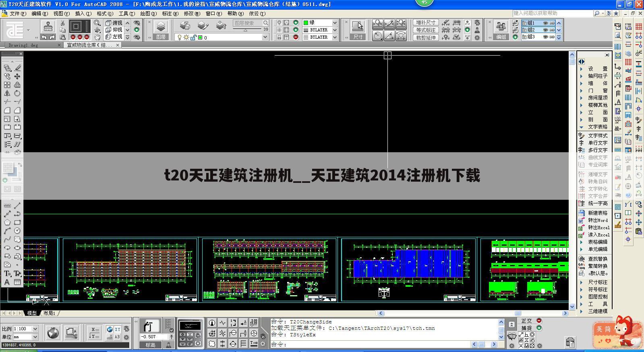Click the stamp tool icon in the top toolbar
This screenshot has width=644, height=352.
(48, 27)
